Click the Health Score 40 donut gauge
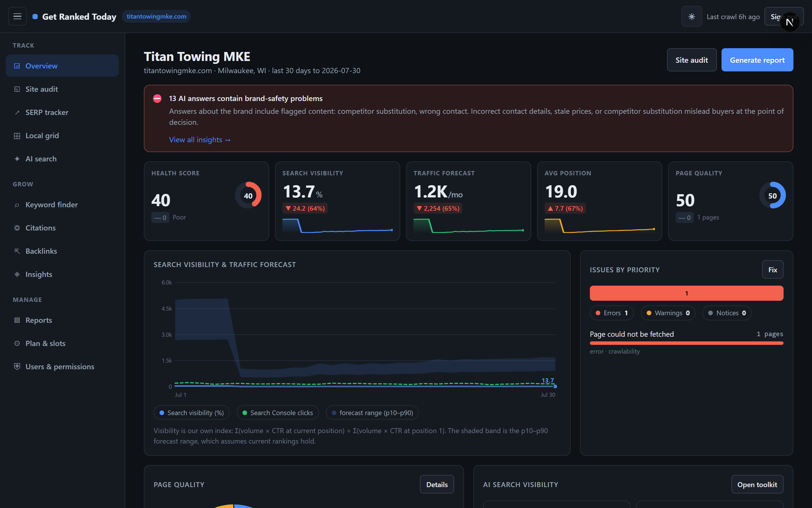This screenshot has height=508, width=812. click(248, 195)
